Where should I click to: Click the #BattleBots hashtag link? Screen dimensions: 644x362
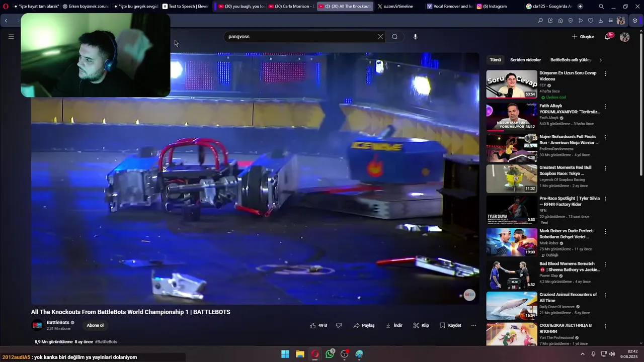[x=106, y=342]
